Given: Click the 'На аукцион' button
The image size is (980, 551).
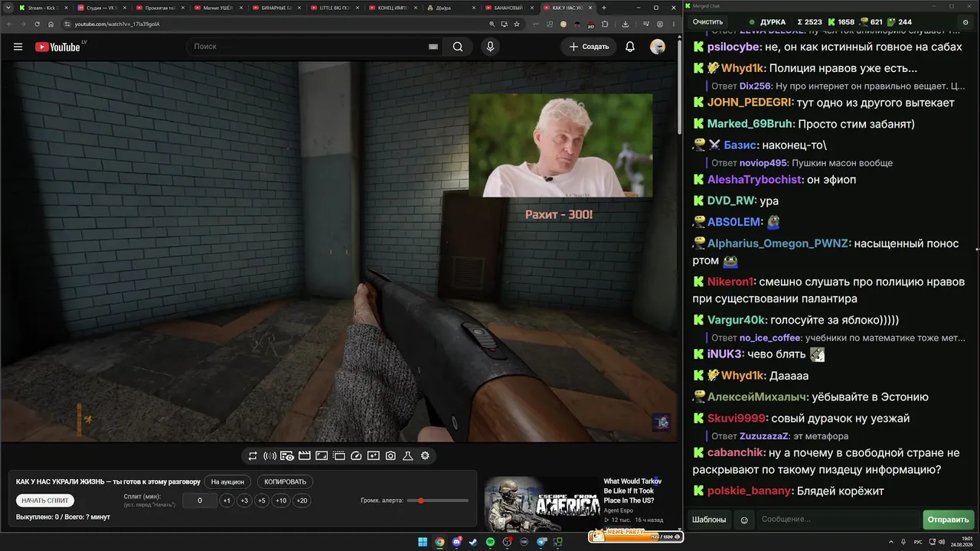Looking at the screenshot, I should pos(227,482).
